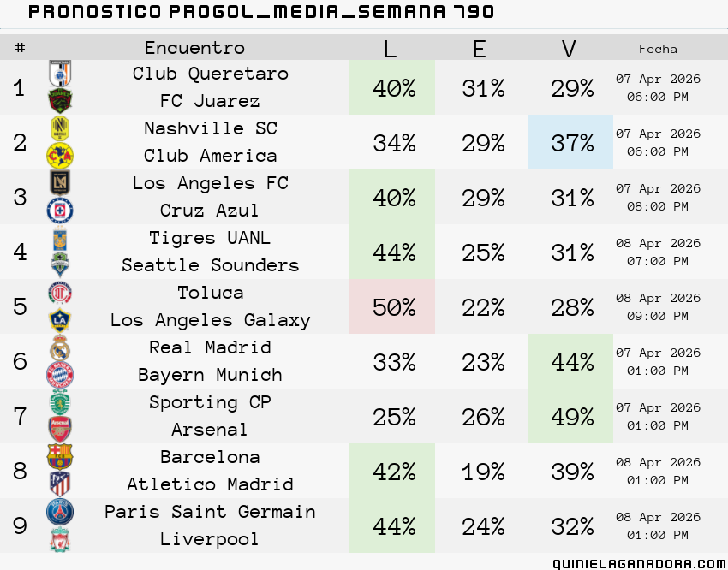Image resolution: width=728 pixels, height=570 pixels.
Task: Select the red 50% Toluca cell
Action: pyautogui.click(x=392, y=306)
